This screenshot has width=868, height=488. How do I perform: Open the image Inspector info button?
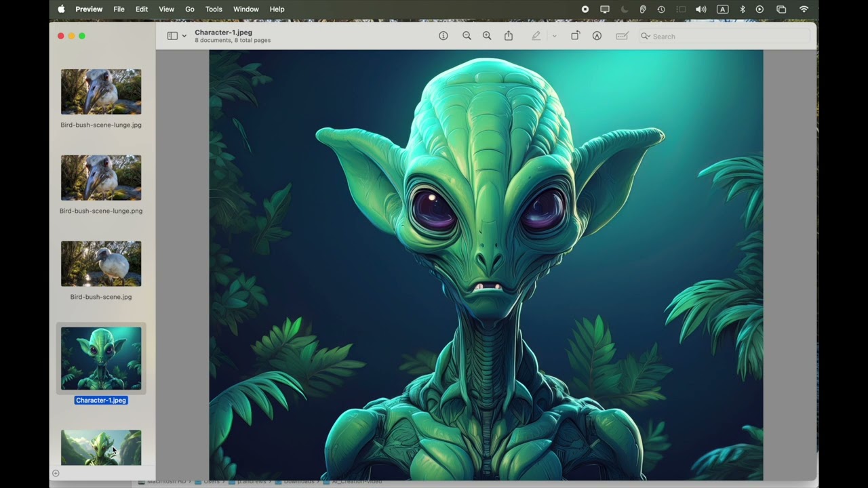tap(443, 36)
